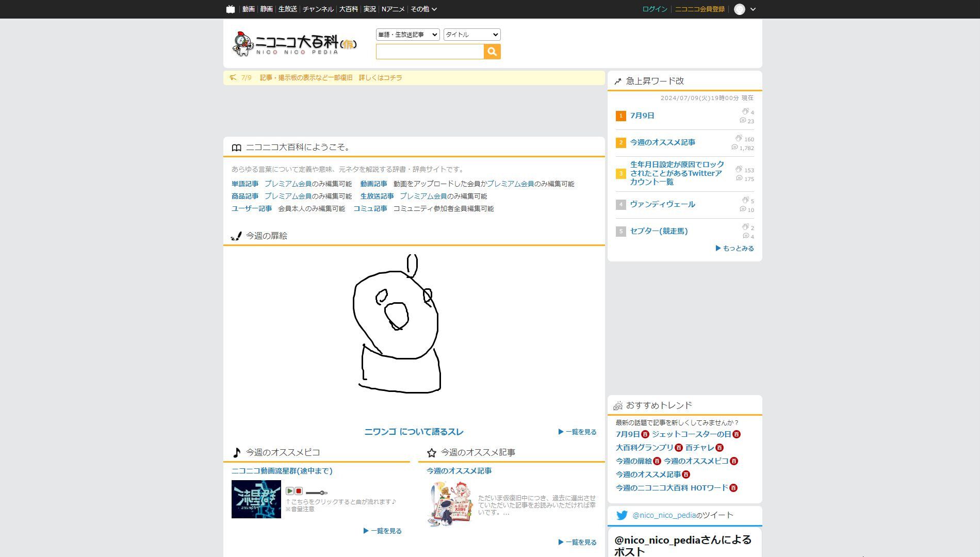The image size is (980, 557).
Task: Click the paintbrush icon by 今週の扉絵
Action: click(x=236, y=236)
